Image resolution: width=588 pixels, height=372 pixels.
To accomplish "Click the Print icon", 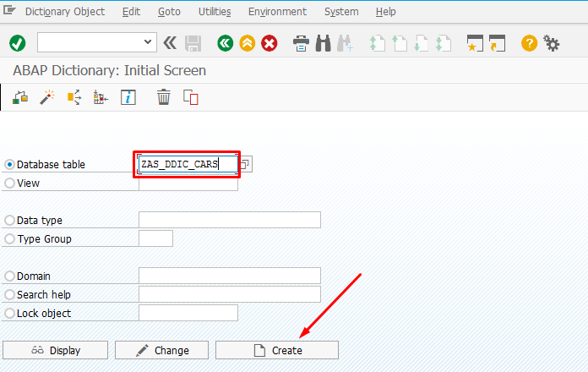I will click(301, 43).
